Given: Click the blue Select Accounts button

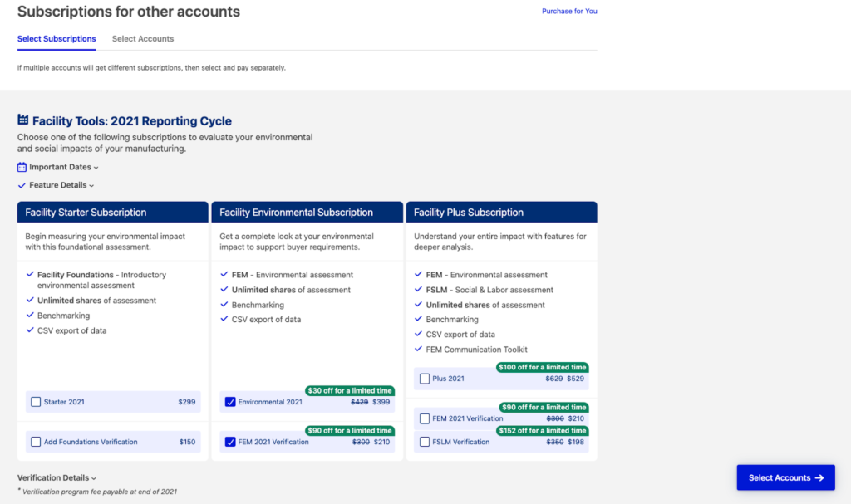Looking at the screenshot, I should [x=786, y=477].
